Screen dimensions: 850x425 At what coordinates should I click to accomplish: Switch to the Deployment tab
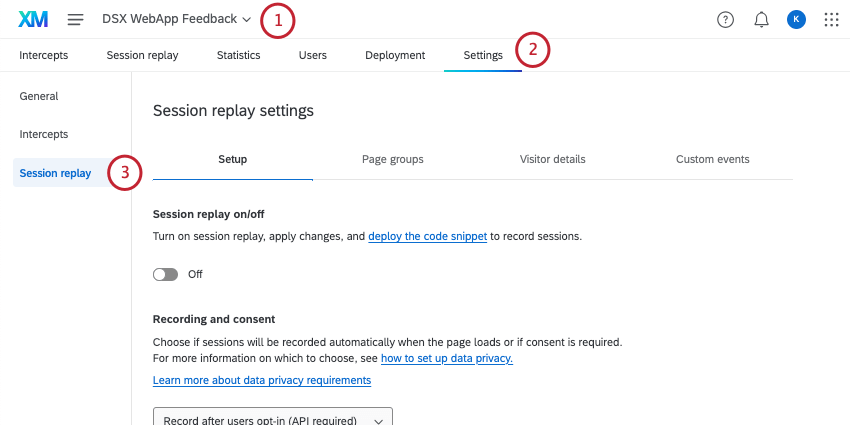pos(395,55)
